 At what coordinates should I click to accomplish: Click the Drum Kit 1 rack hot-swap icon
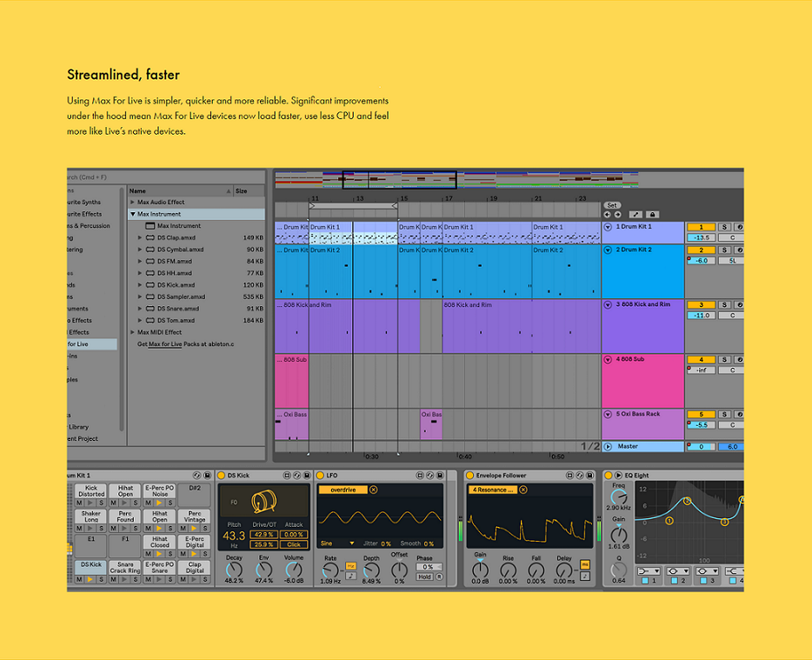click(x=196, y=475)
